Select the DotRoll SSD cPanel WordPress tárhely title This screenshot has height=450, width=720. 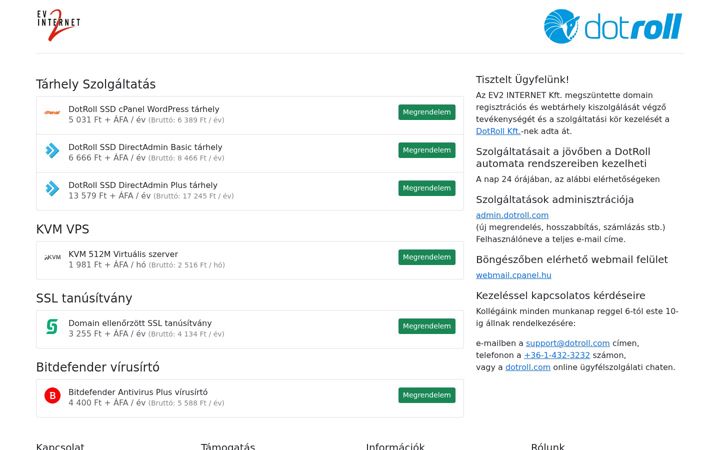(x=144, y=109)
